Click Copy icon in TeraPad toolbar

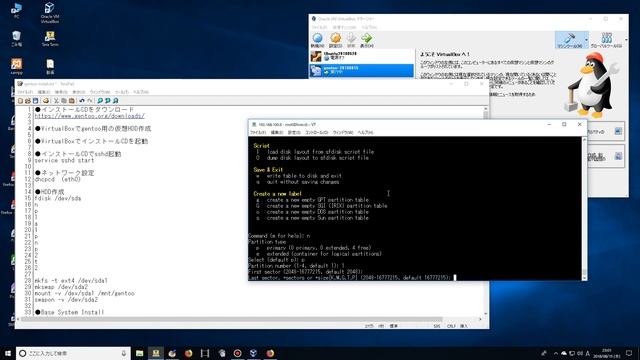coord(64,100)
